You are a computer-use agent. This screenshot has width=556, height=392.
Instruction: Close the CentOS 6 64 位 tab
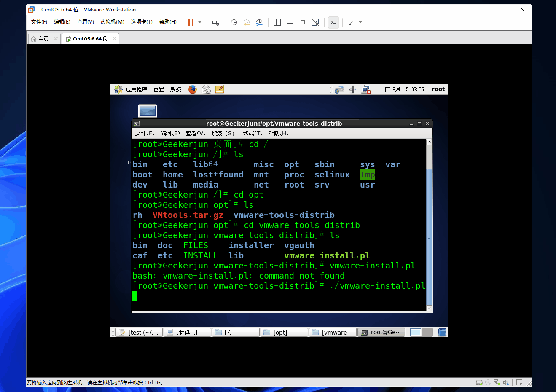pyautogui.click(x=114, y=39)
